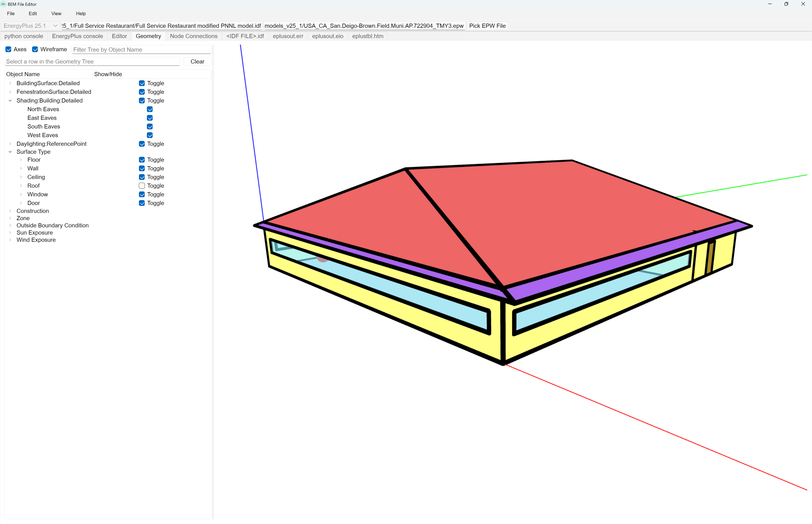Switch to the EnergyPlus console tab
Screen dimensions: 812x524
78,36
